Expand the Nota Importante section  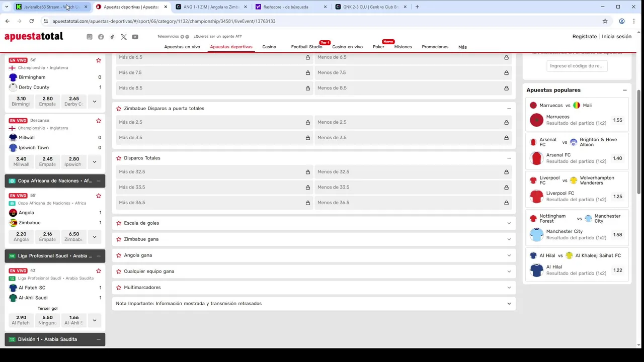pos(509,304)
